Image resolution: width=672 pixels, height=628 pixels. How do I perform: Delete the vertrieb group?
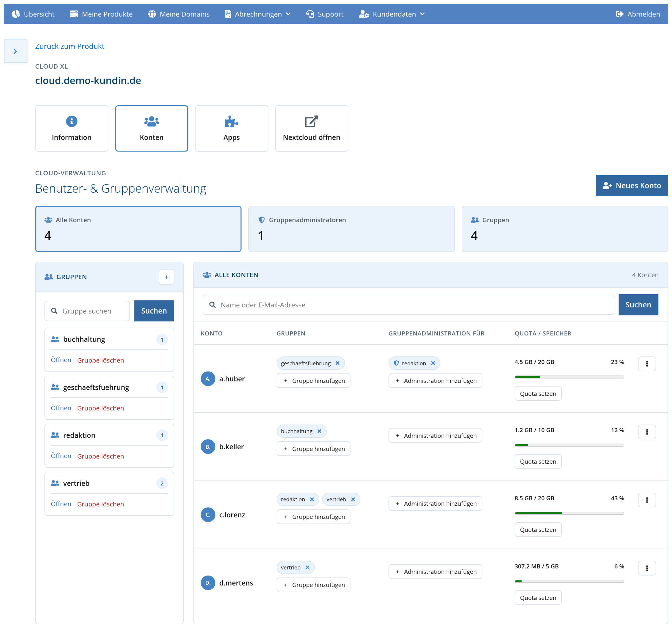(x=101, y=504)
